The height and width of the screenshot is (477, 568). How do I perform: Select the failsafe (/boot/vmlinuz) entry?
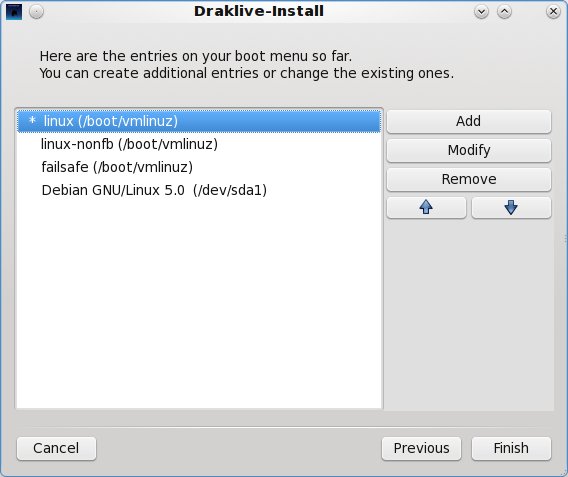point(199,167)
